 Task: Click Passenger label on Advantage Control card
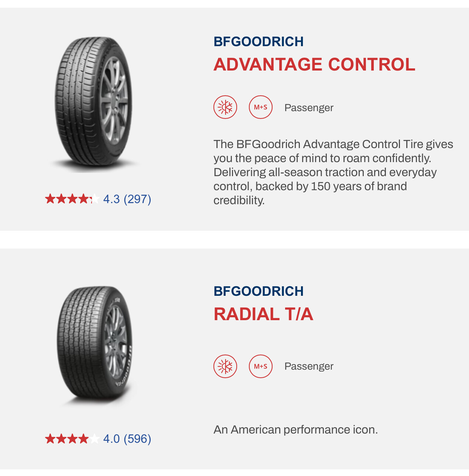click(x=309, y=108)
